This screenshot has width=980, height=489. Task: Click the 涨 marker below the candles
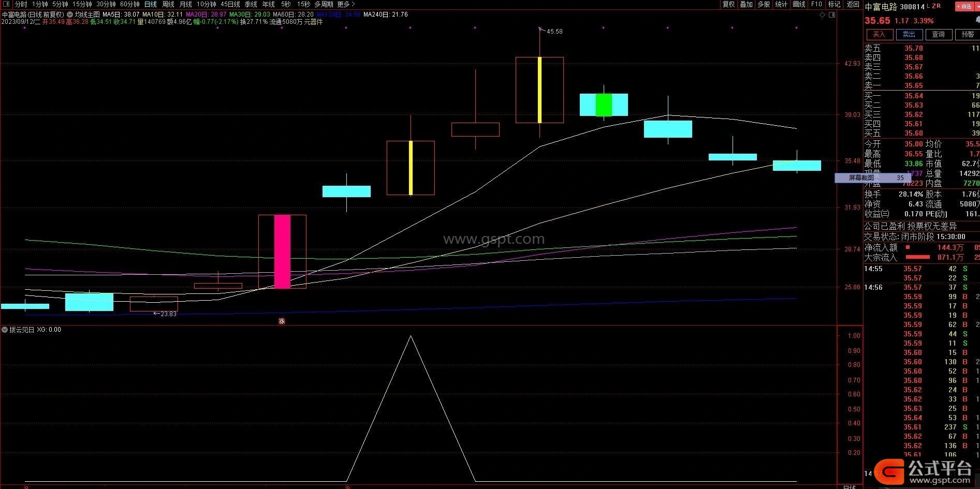(x=282, y=321)
